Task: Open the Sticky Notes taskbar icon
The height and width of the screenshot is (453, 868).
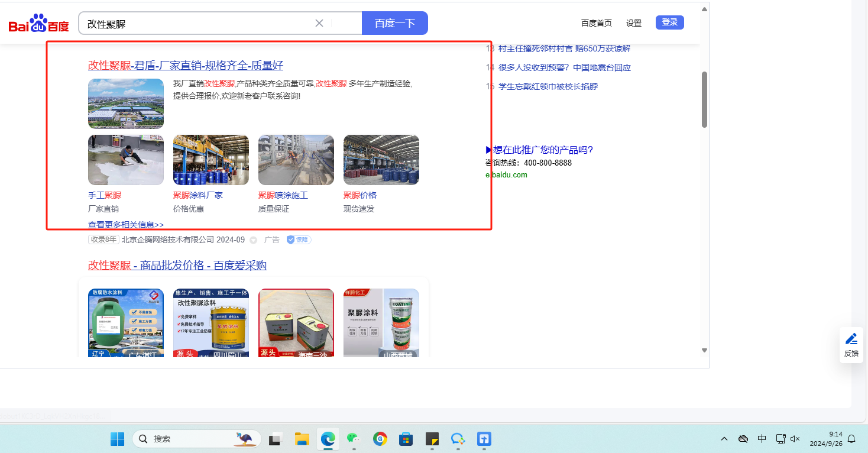Action: (x=432, y=439)
